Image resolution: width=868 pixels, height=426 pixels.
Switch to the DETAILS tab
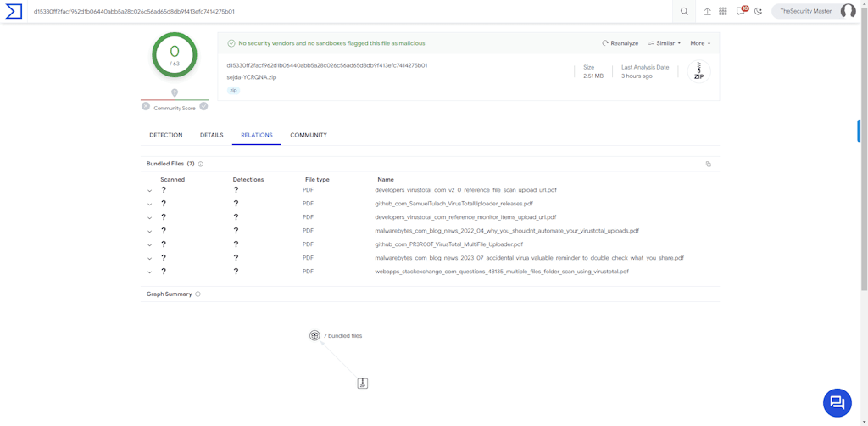(x=211, y=135)
